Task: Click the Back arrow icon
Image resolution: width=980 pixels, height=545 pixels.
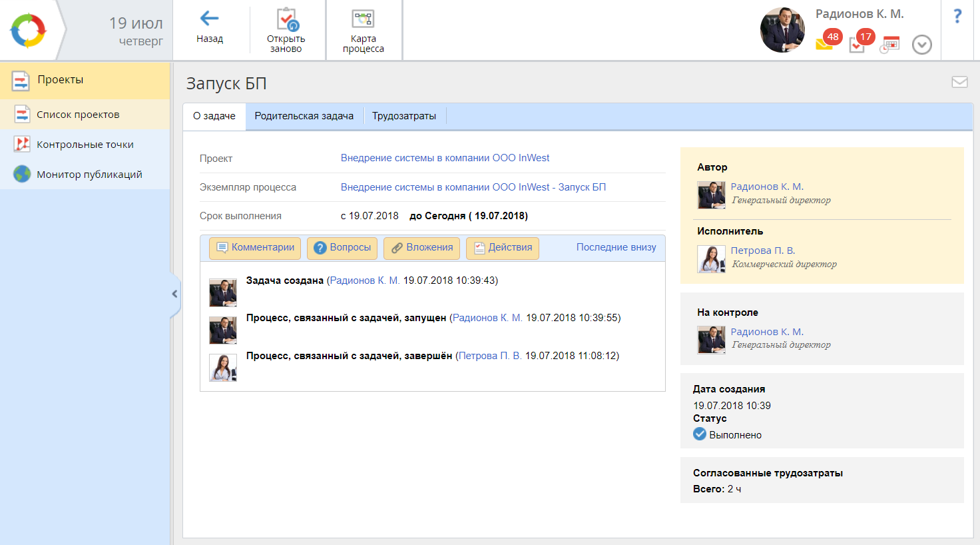Action: click(x=210, y=19)
